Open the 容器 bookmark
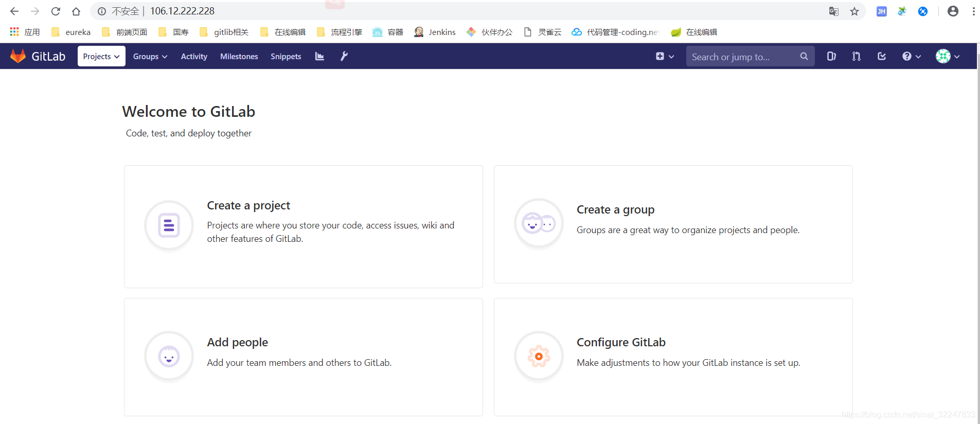The image size is (980, 424). tap(388, 32)
